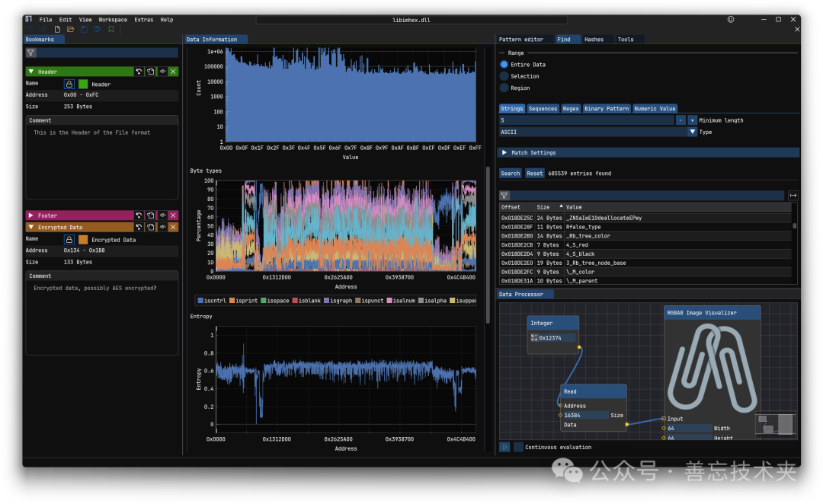Choose the Region range option
This screenshot has height=504, width=823.
click(504, 88)
